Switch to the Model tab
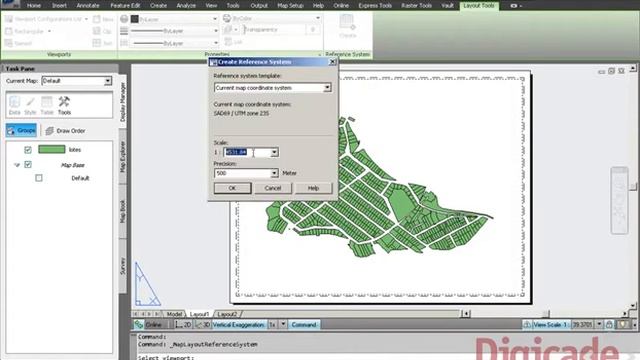 pyautogui.click(x=174, y=314)
